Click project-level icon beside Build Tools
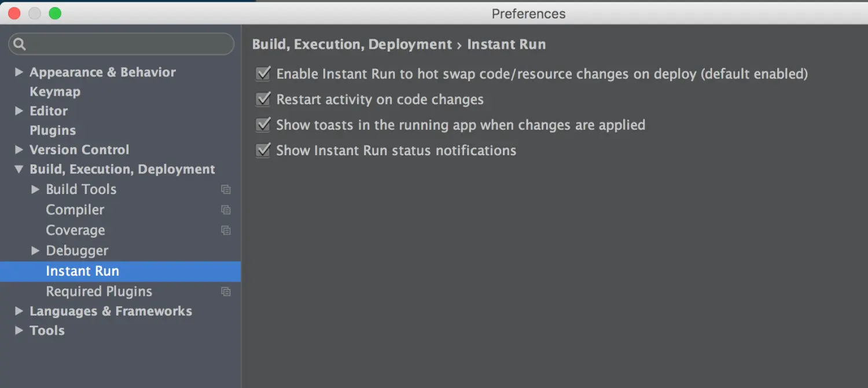This screenshot has width=868, height=388. click(226, 189)
